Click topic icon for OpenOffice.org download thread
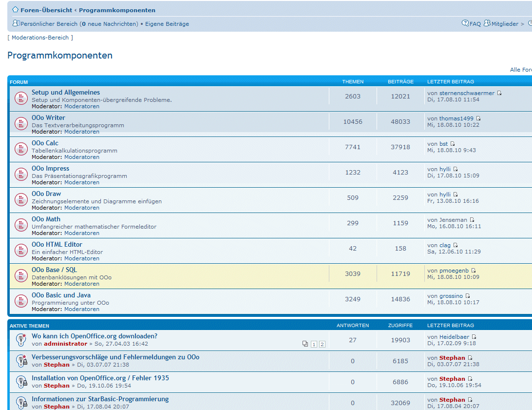Screen dimensions: 532x410 tap(21, 340)
